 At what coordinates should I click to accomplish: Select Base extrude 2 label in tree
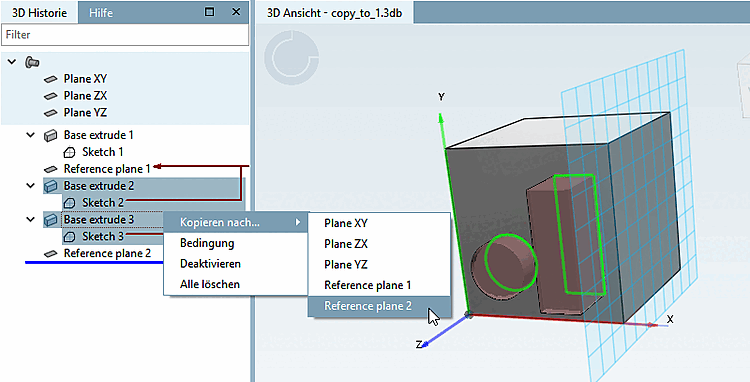click(99, 186)
